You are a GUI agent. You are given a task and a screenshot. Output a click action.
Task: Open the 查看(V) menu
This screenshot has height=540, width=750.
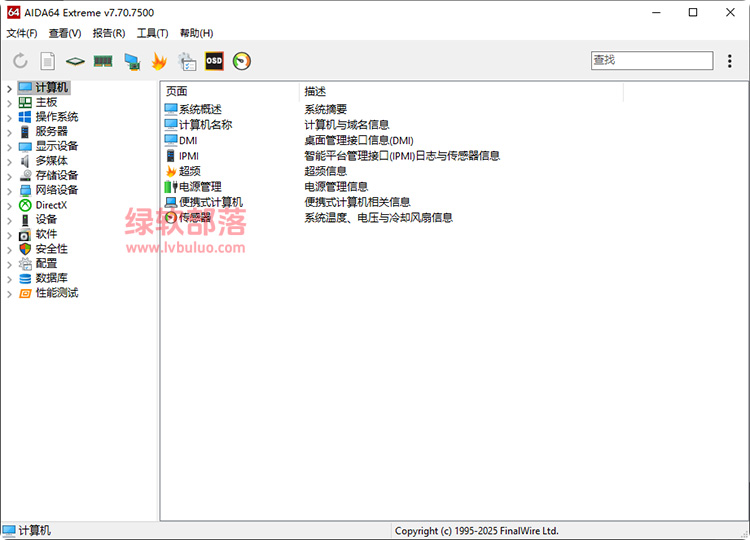coord(65,33)
